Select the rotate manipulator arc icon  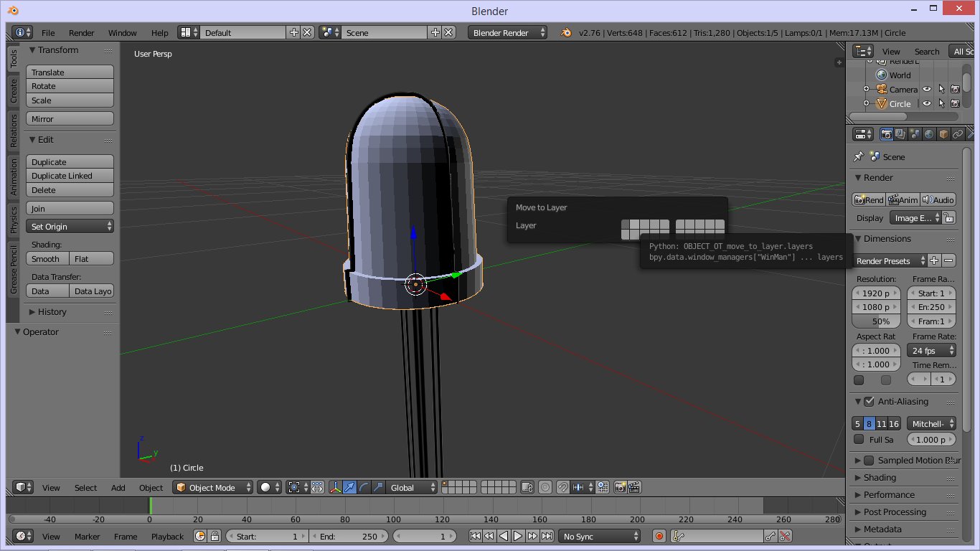pos(364,487)
